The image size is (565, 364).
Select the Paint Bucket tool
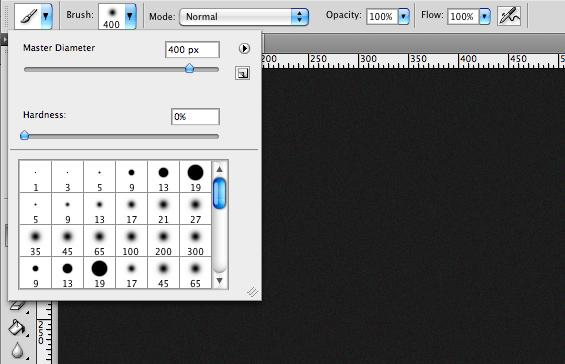pyautogui.click(x=16, y=328)
